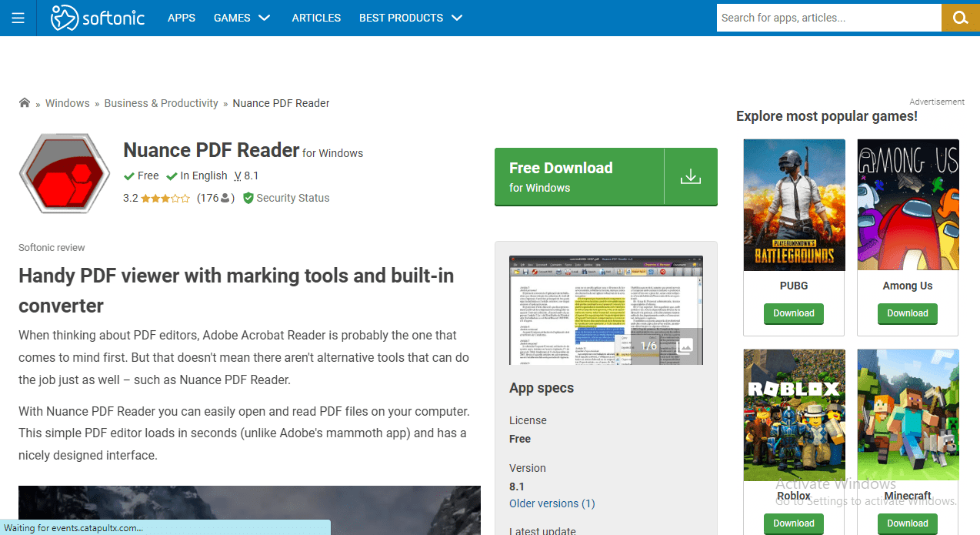Download PUBG game

click(x=794, y=313)
